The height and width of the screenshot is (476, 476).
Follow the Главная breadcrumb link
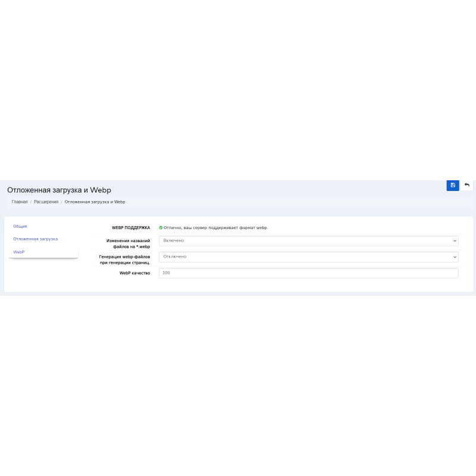(19, 202)
